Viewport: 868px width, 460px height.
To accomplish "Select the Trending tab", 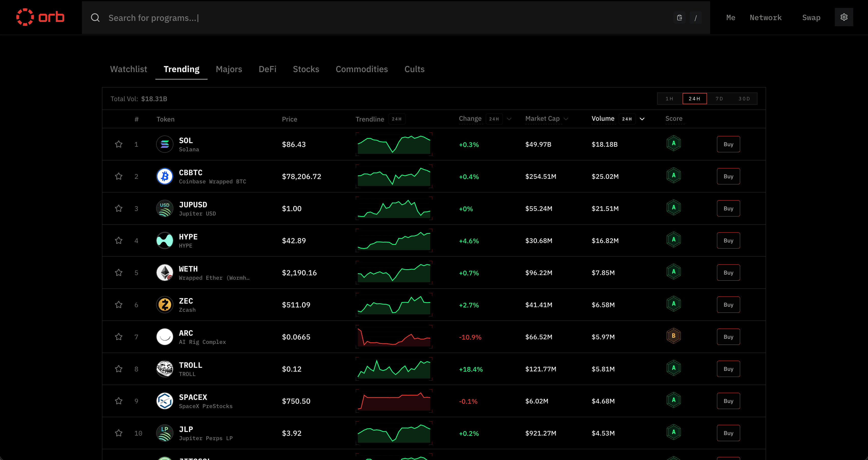I will pyautogui.click(x=181, y=69).
